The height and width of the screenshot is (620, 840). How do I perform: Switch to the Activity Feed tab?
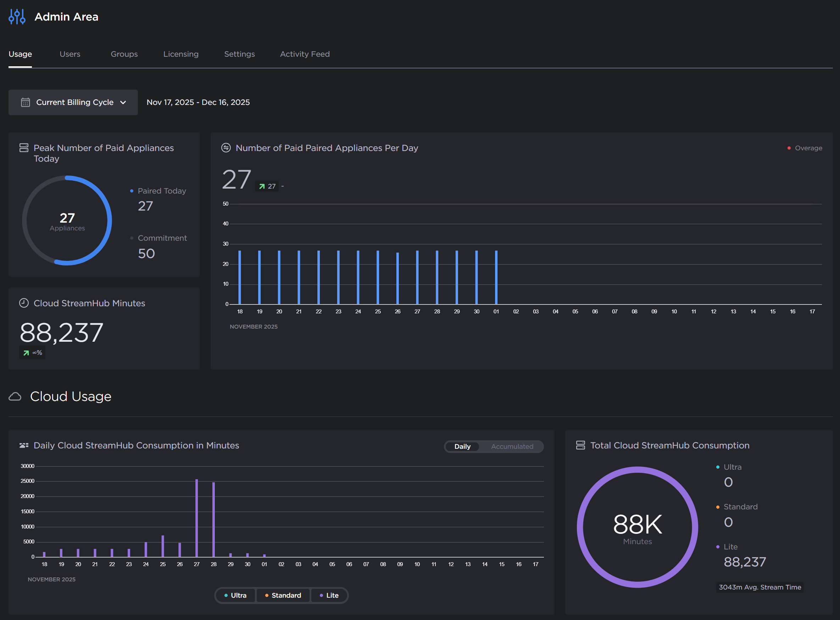(305, 54)
